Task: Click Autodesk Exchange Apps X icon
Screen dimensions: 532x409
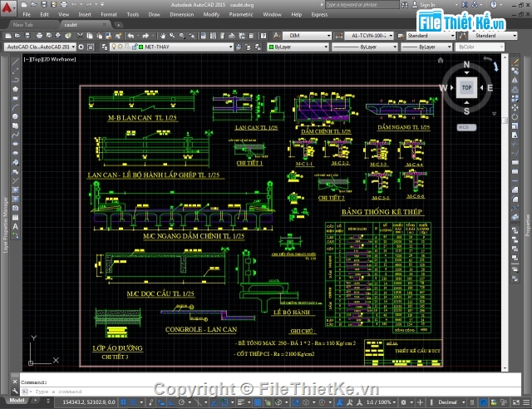Action: coord(465,4)
